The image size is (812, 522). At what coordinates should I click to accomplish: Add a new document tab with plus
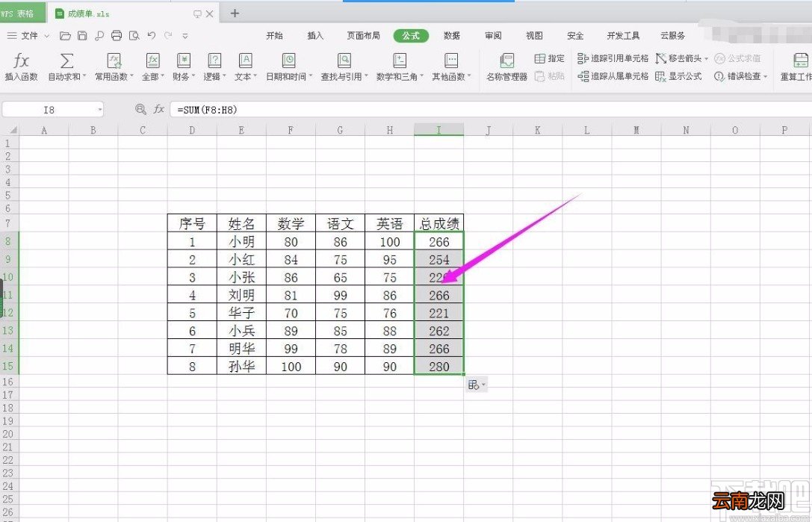235,13
